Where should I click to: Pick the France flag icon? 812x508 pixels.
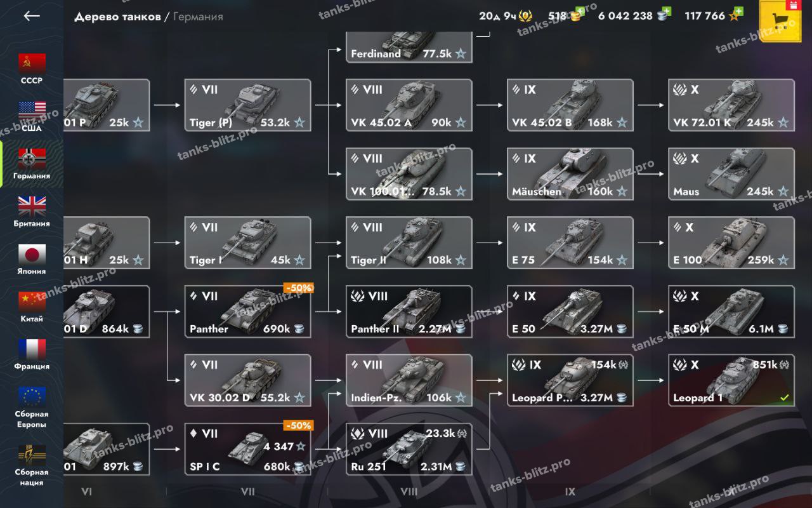tap(32, 350)
